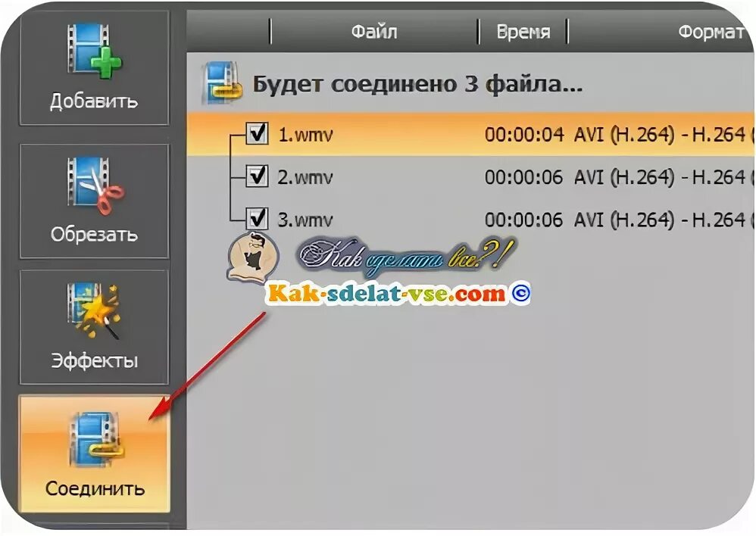Click the Добавить button label
The width and height of the screenshot is (756, 536).
coord(94,101)
